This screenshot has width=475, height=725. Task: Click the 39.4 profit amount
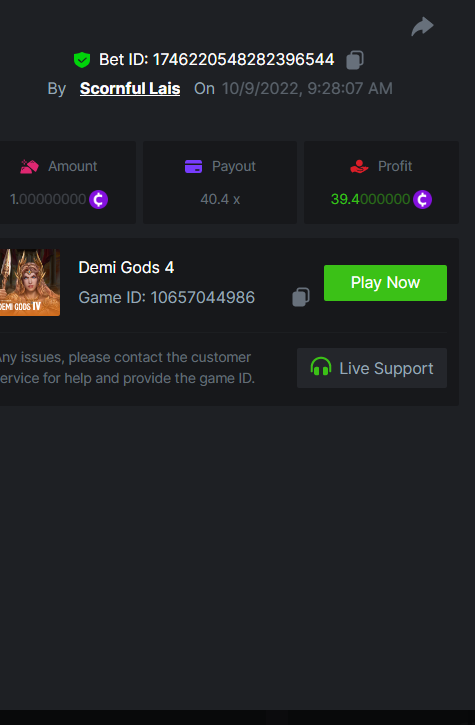[370, 199]
